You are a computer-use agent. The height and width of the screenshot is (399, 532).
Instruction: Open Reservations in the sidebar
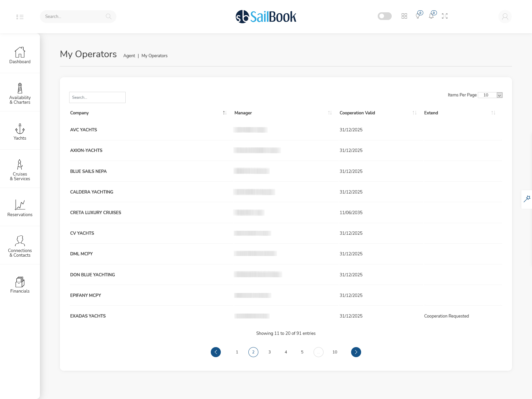pyautogui.click(x=20, y=208)
